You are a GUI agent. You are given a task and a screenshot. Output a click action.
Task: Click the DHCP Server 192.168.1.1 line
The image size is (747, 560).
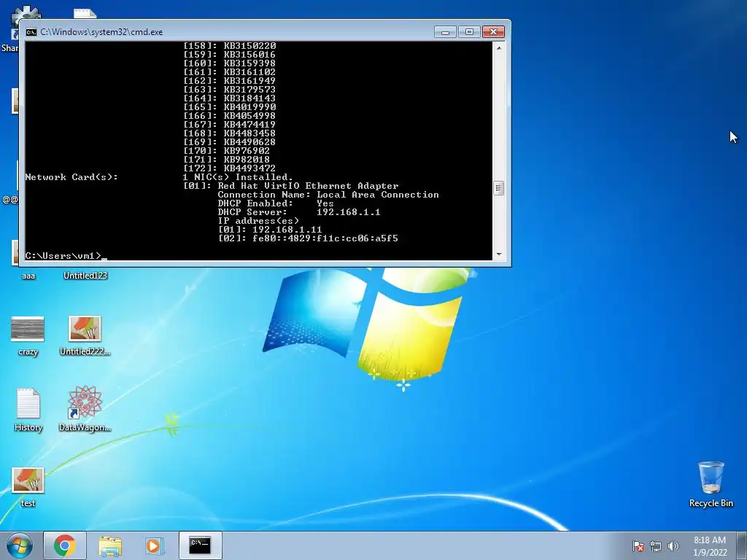298,212
